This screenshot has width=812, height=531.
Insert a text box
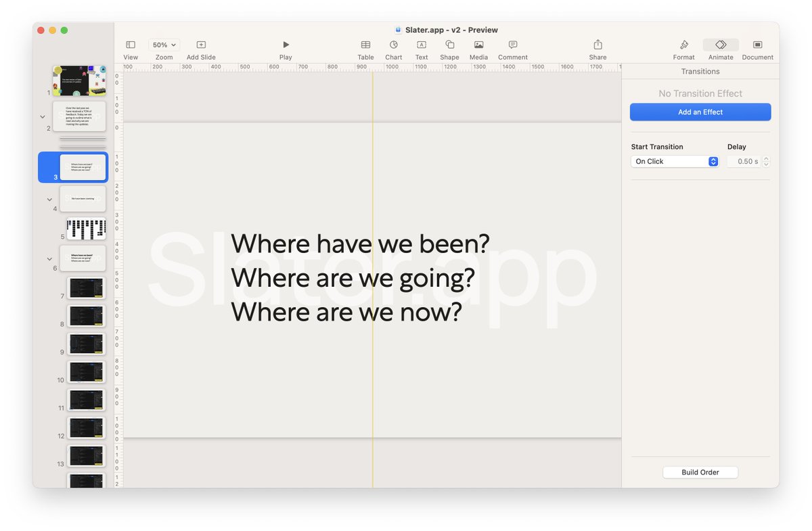422,45
